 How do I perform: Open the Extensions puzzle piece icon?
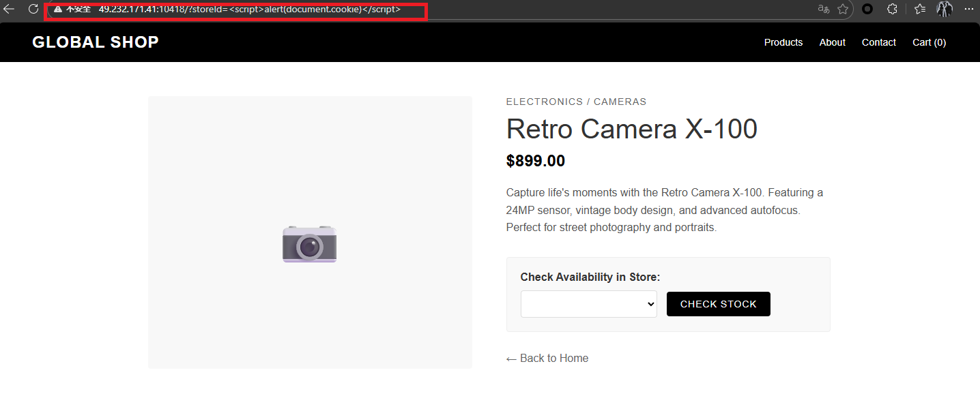click(892, 10)
